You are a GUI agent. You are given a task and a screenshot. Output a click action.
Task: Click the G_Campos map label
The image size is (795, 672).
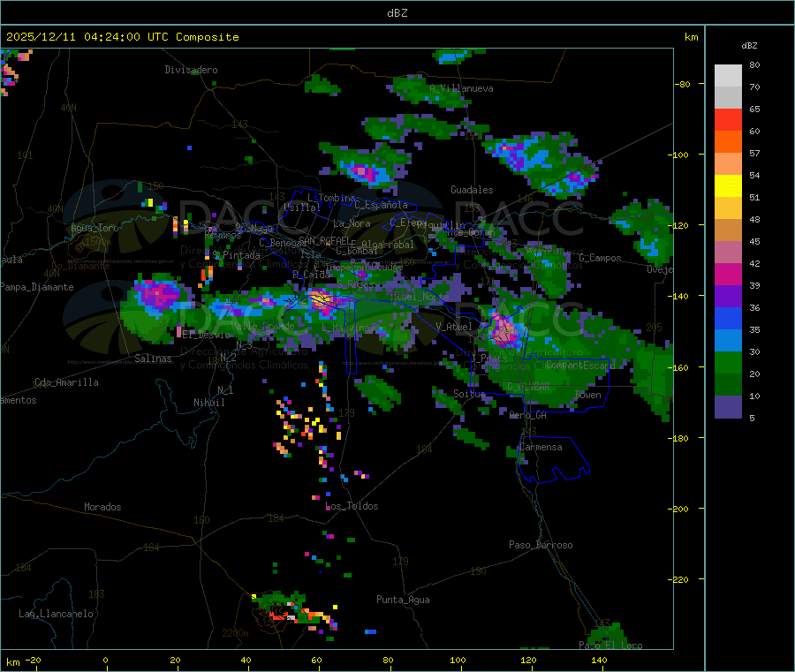coord(600,258)
